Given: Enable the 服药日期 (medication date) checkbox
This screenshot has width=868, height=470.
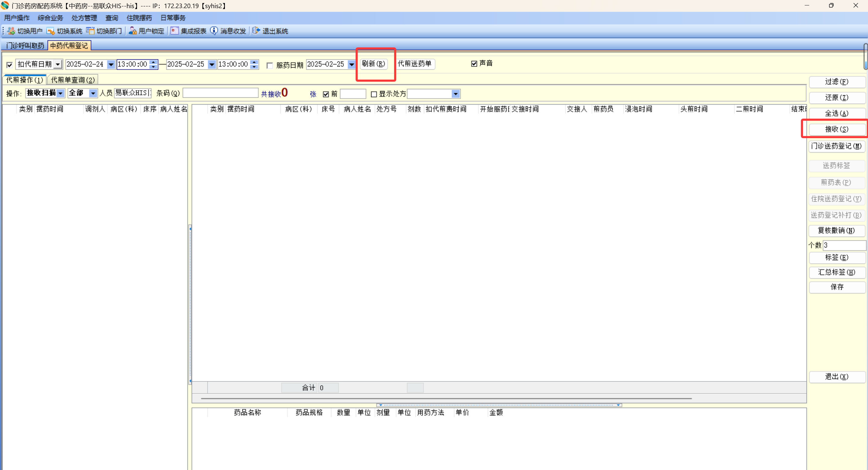Looking at the screenshot, I should (270, 65).
